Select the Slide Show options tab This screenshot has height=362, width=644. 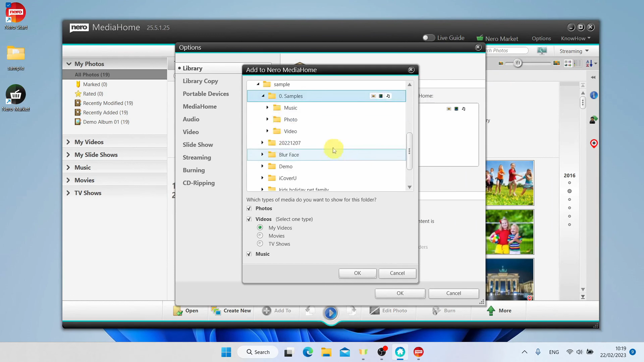click(x=197, y=145)
